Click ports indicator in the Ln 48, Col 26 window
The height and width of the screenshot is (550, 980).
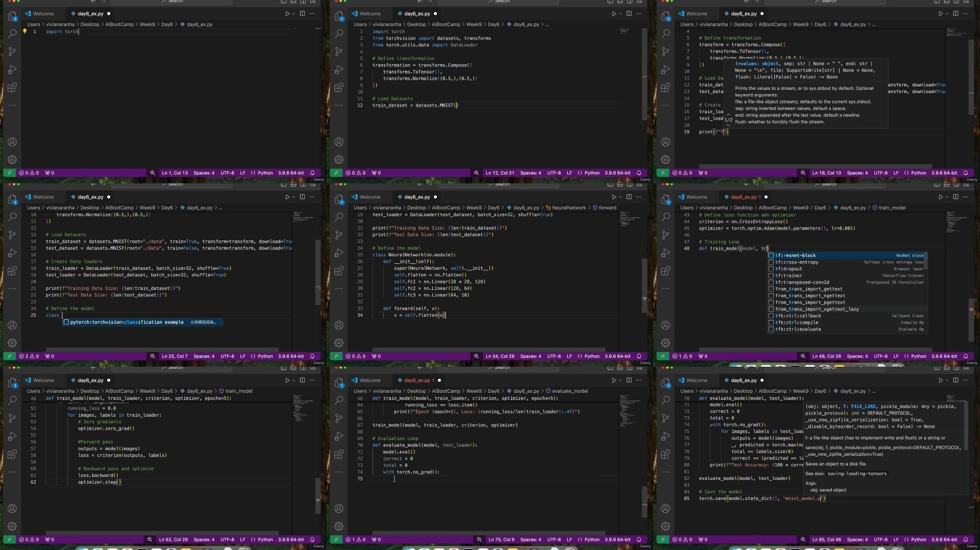703,356
